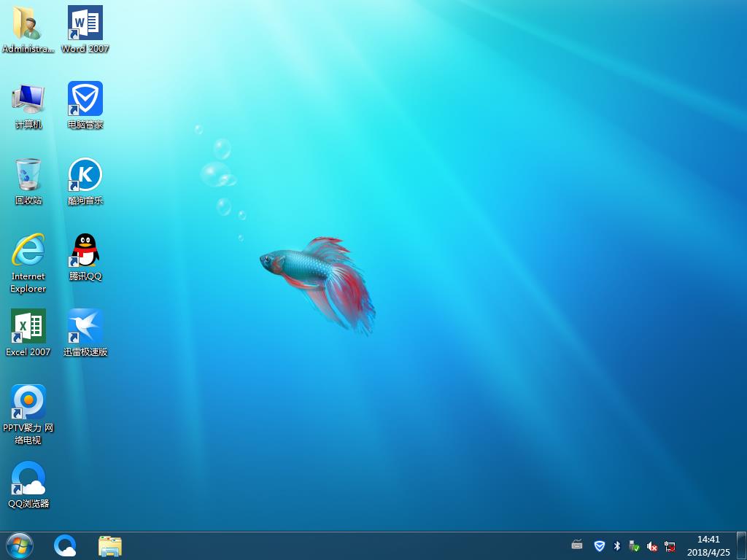Click the Show Desktop button on the taskbar

[742, 545]
